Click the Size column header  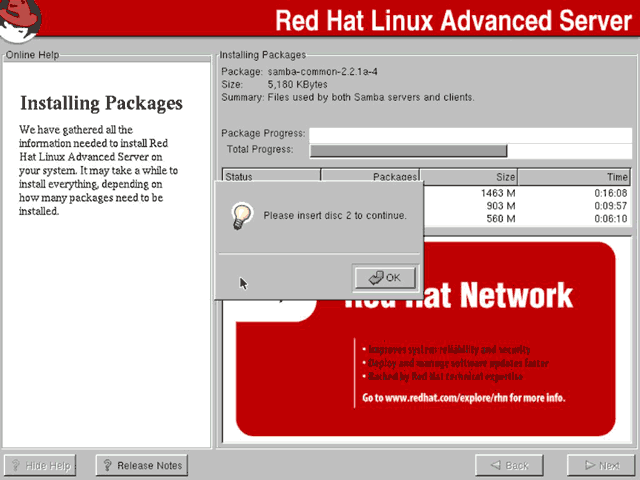tap(469, 177)
